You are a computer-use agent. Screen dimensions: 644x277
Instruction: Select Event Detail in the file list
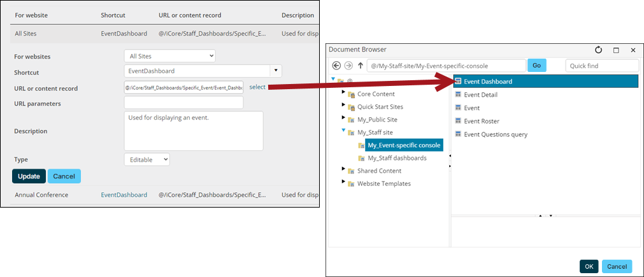click(x=480, y=95)
